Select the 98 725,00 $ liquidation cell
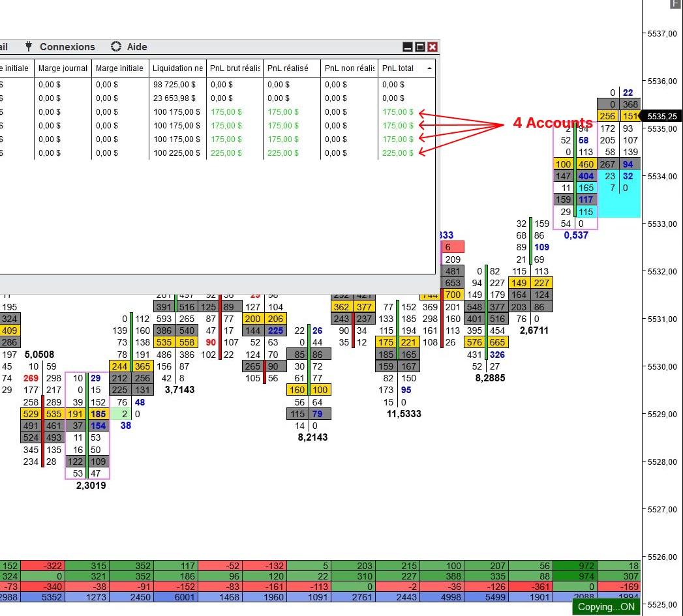The width and height of the screenshot is (683, 616). (x=174, y=85)
